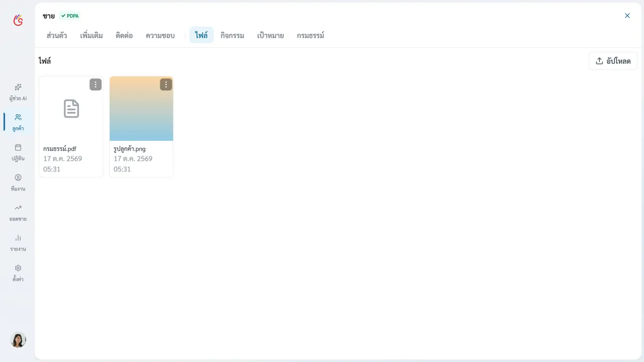Open the ผู้ช่วย AI assistant

[18, 92]
